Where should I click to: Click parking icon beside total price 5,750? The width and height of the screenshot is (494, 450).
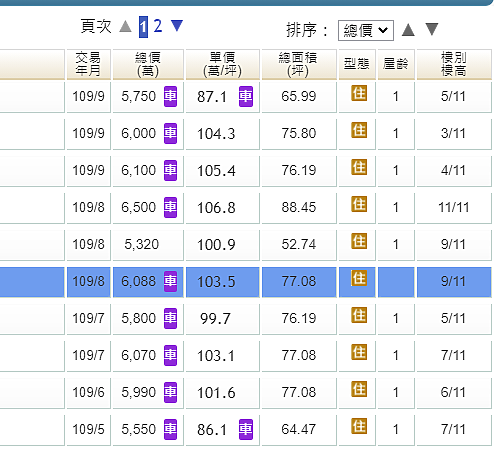(170, 96)
